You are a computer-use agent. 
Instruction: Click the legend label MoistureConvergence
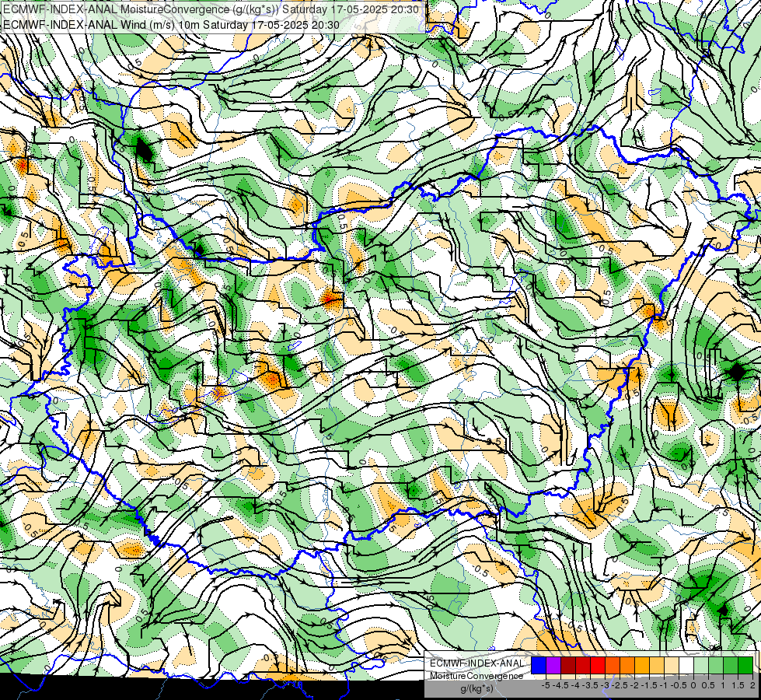point(476,676)
